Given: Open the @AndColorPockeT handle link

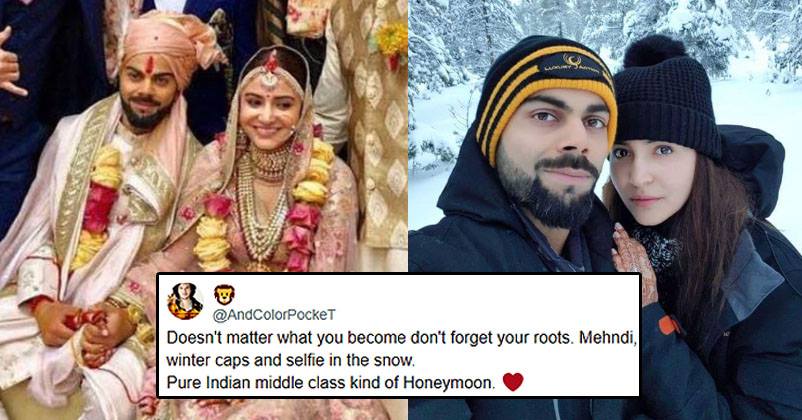Looking at the screenshot, I should point(274,315).
